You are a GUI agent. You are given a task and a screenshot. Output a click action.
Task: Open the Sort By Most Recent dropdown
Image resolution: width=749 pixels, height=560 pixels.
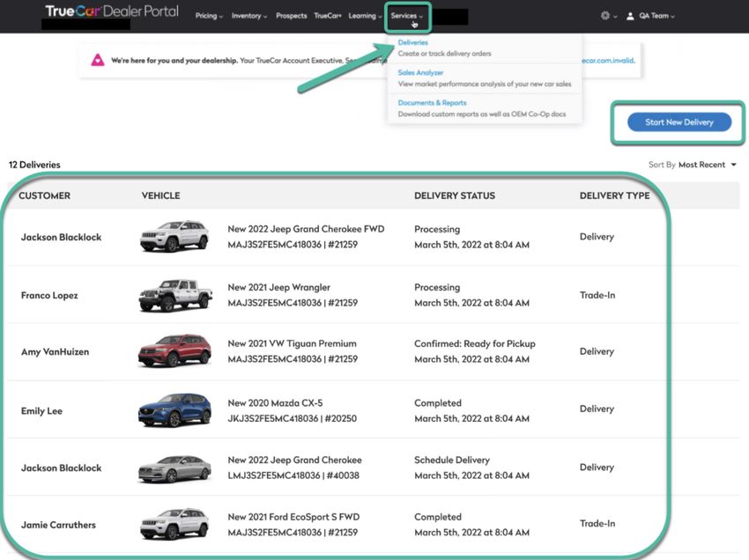pyautogui.click(x=707, y=165)
